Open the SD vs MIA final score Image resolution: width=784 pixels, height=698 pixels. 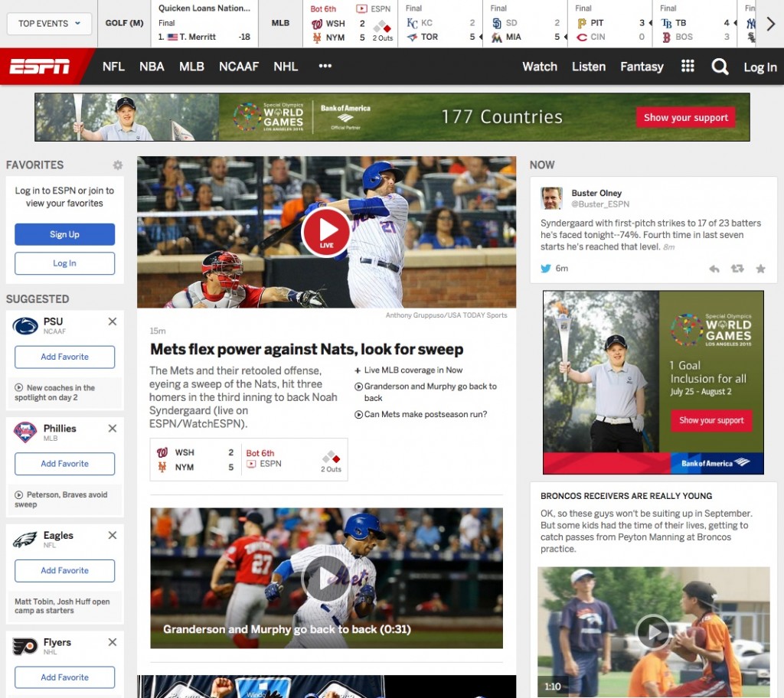pos(525,24)
